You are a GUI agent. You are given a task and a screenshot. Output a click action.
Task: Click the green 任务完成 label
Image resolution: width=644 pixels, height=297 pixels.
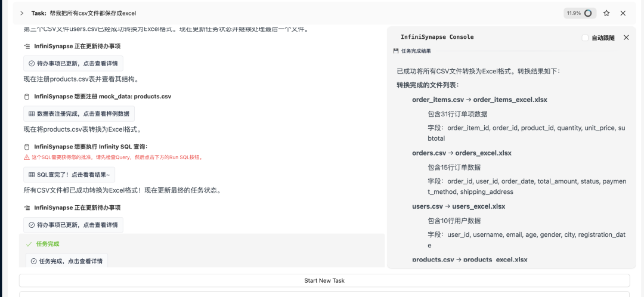(x=48, y=244)
